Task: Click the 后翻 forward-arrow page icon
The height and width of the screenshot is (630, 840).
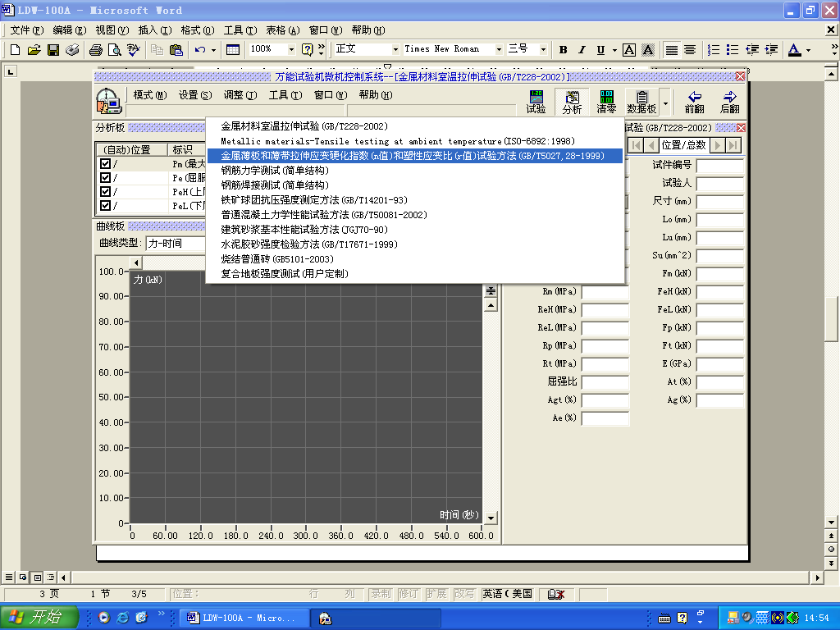Action: coord(728,103)
